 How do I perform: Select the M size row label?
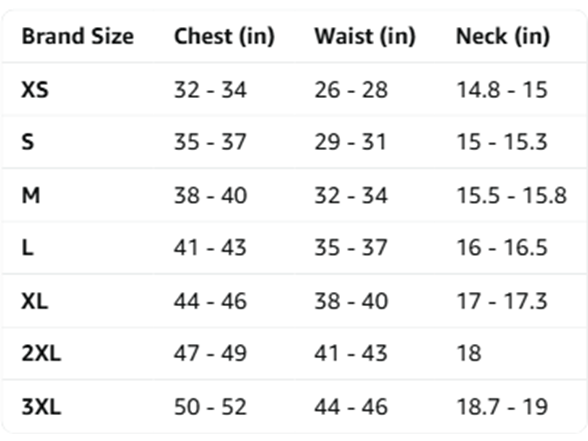point(31,195)
